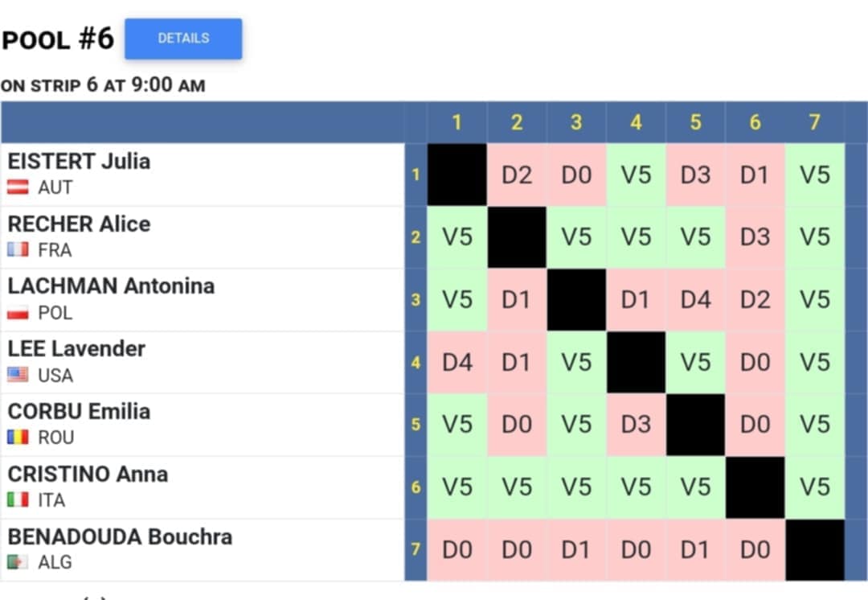Screen dimensions: 868x600
Task: Select fencer RECHER Alice's name
Action: pyautogui.click(x=79, y=224)
